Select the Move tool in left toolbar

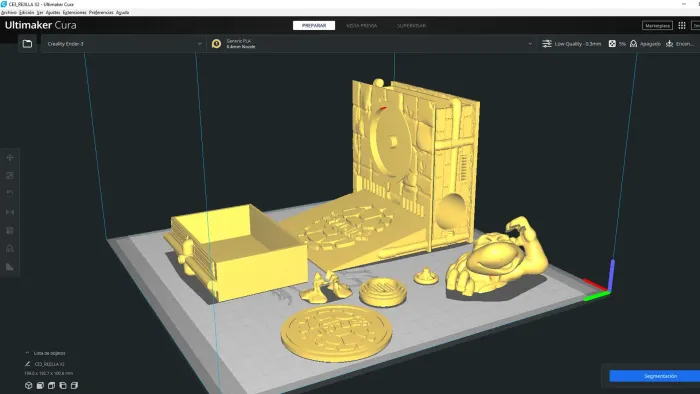click(x=10, y=158)
